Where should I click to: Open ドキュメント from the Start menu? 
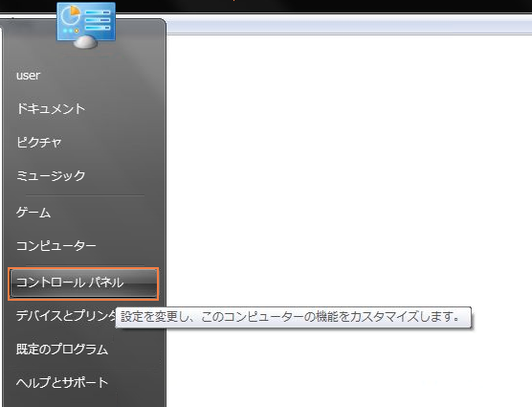(x=51, y=108)
